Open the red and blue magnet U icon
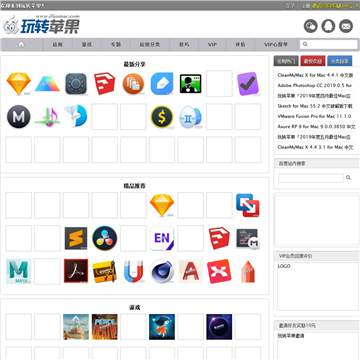This screenshot has width=360, height=360. tap(133, 271)
